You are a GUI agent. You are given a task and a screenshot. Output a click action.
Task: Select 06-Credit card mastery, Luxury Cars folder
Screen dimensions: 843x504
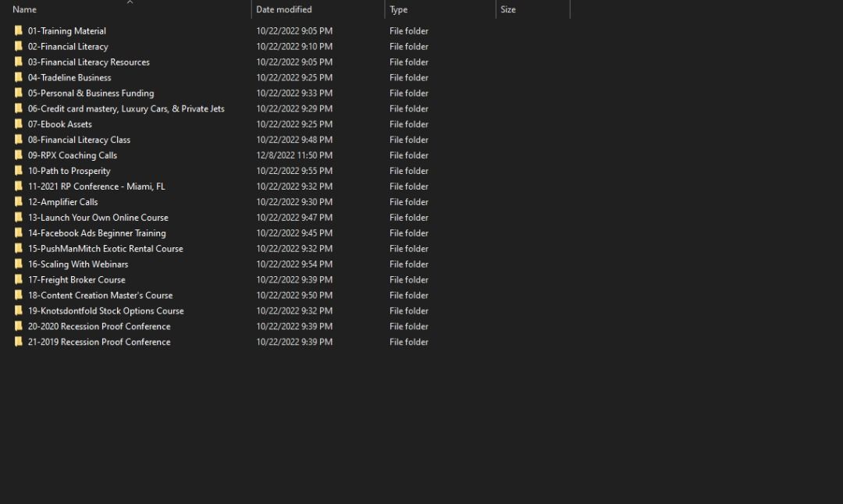tap(126, 108)
